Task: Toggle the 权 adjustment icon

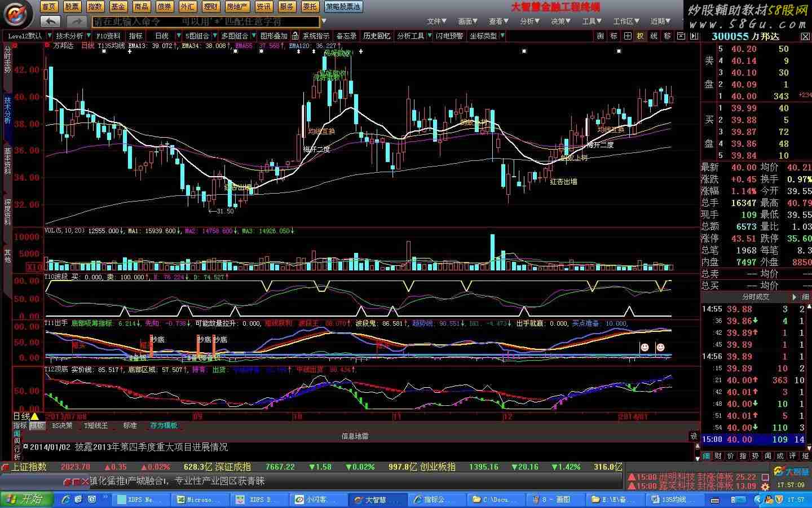Action: 641,36
